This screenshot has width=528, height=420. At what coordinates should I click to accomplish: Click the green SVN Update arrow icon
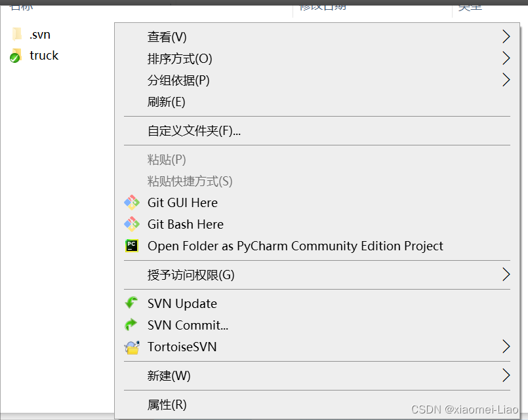132,303
